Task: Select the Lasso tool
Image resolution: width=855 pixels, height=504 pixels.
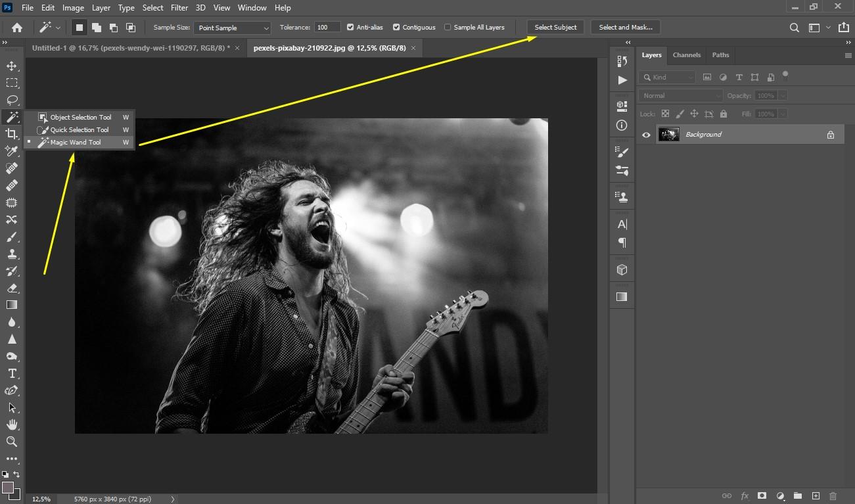Action: 12,100
